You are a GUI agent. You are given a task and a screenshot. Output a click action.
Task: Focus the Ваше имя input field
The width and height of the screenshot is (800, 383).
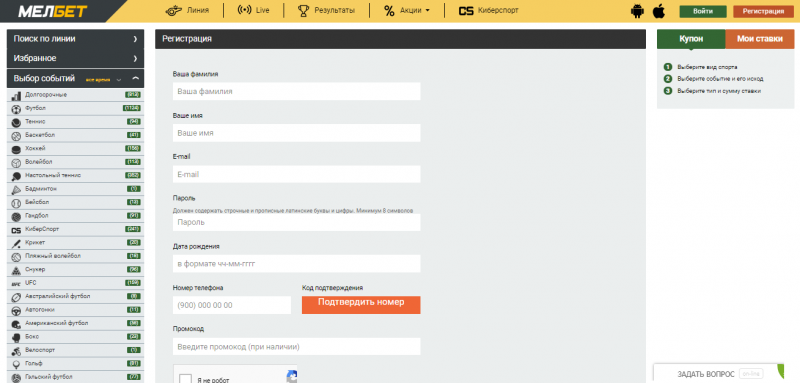296,133
